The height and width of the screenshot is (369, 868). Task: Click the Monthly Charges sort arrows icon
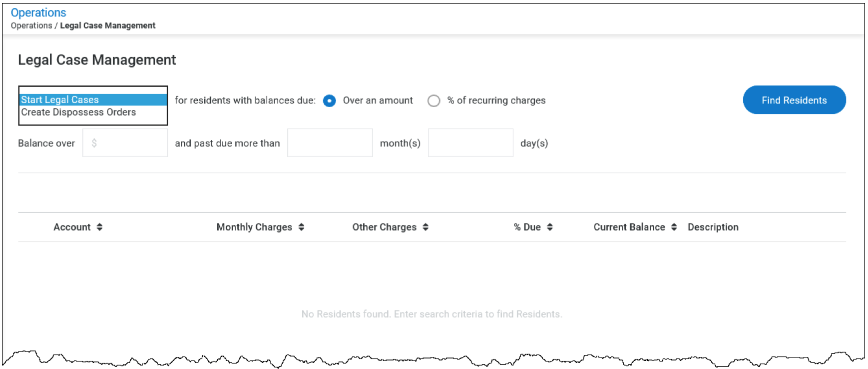click(301, 227)
